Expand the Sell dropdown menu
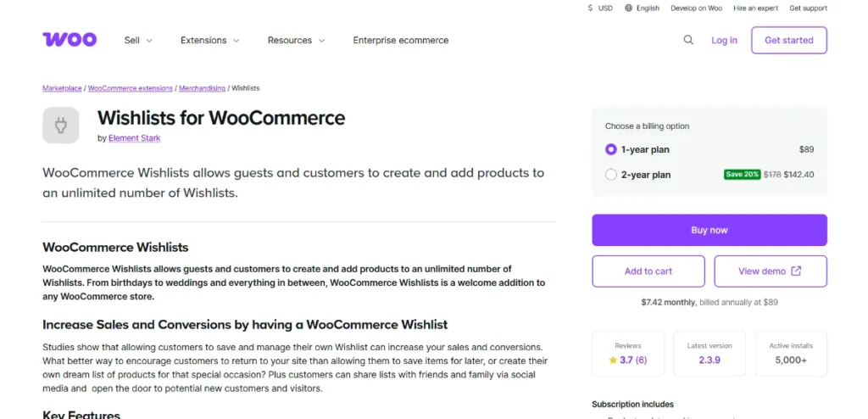The height and width of the screenshot is (419, 868). pos(138,40)
